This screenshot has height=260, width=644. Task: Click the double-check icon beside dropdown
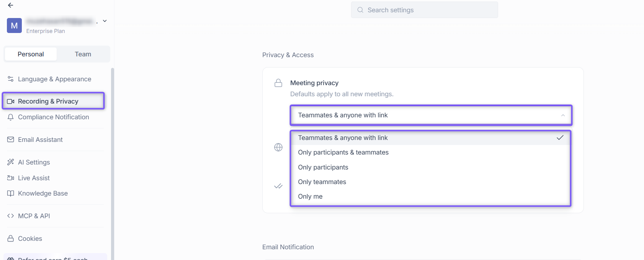(x=278, y=186)
